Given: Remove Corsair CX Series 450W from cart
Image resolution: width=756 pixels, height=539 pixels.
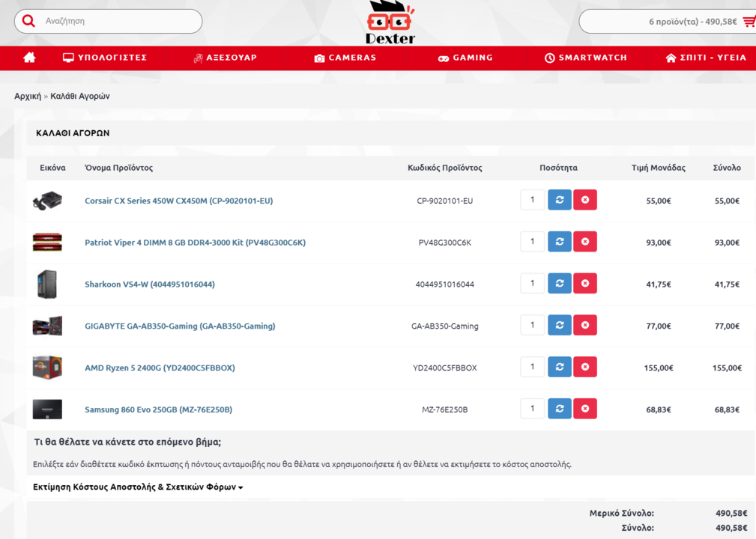Looking at the screenshot, I should 585,200.
